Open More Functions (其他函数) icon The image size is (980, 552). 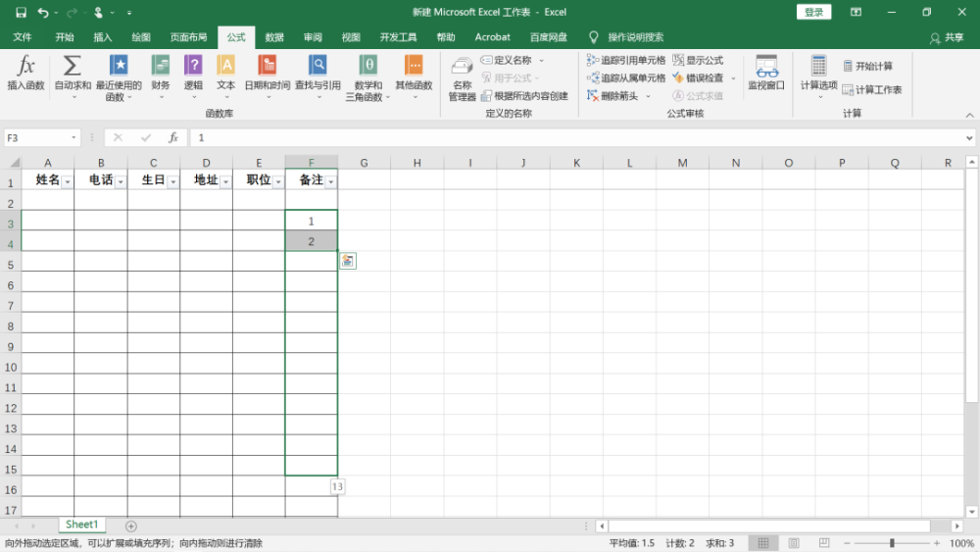coord(414,66)
